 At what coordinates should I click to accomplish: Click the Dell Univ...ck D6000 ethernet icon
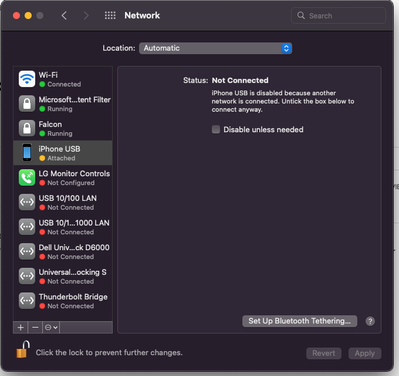(x=27, y=252)
